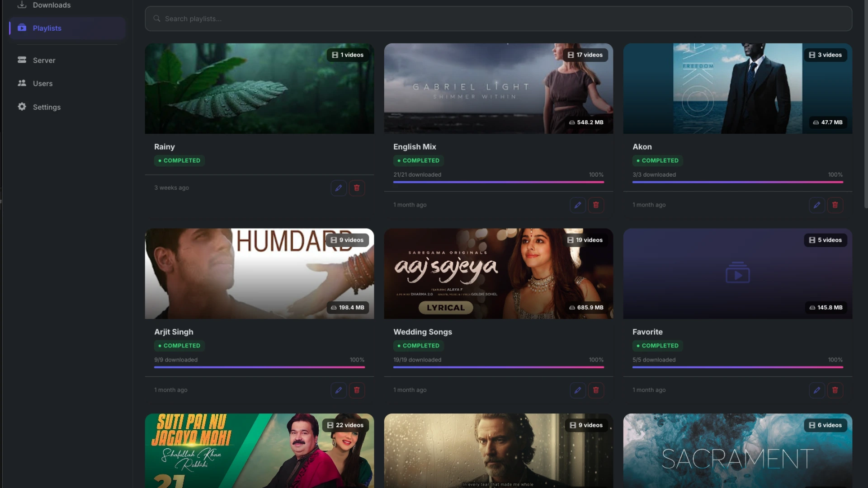The width and height of the screenshot is (868, 488).
Task: Click the Favorite playlist title
Action: coord(647,332)
